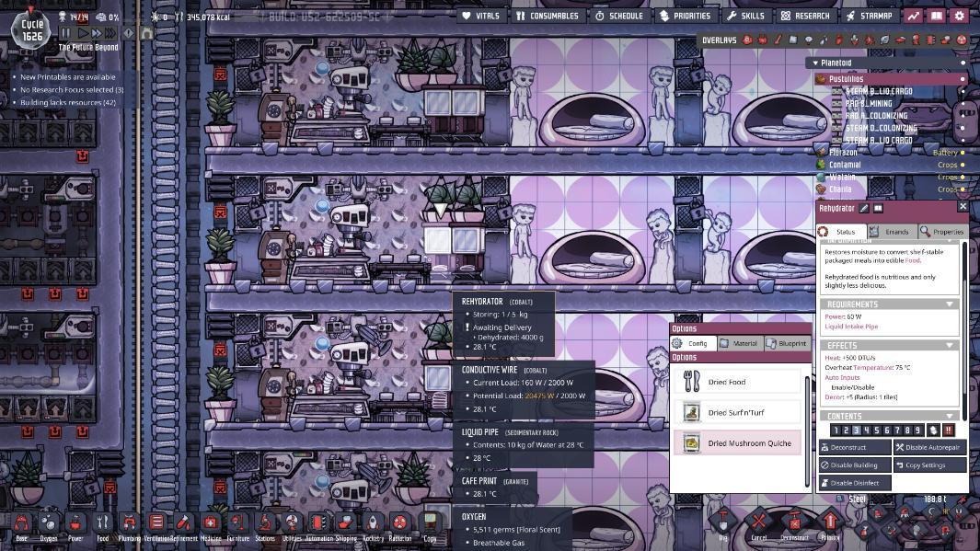Collapse the Planetoid list

815,63
